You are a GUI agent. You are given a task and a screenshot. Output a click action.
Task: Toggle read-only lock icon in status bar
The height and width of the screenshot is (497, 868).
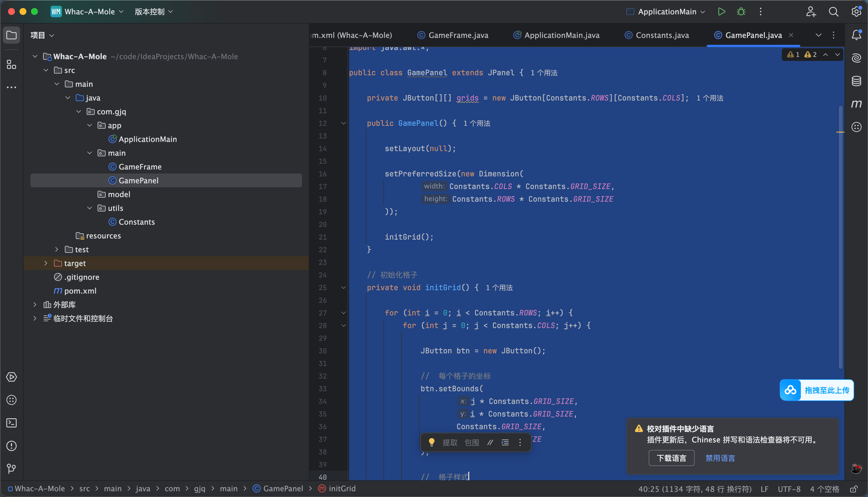[x=854, y=489]
